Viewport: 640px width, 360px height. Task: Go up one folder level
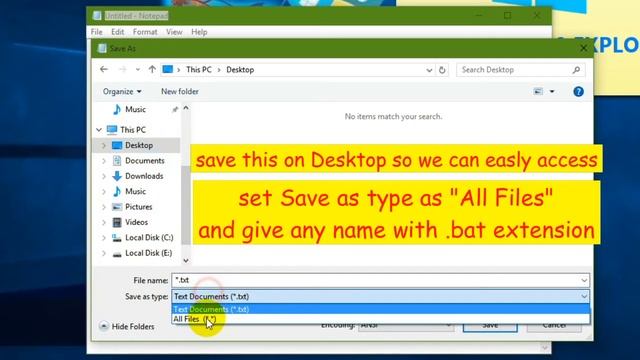[x=152, y=69]
